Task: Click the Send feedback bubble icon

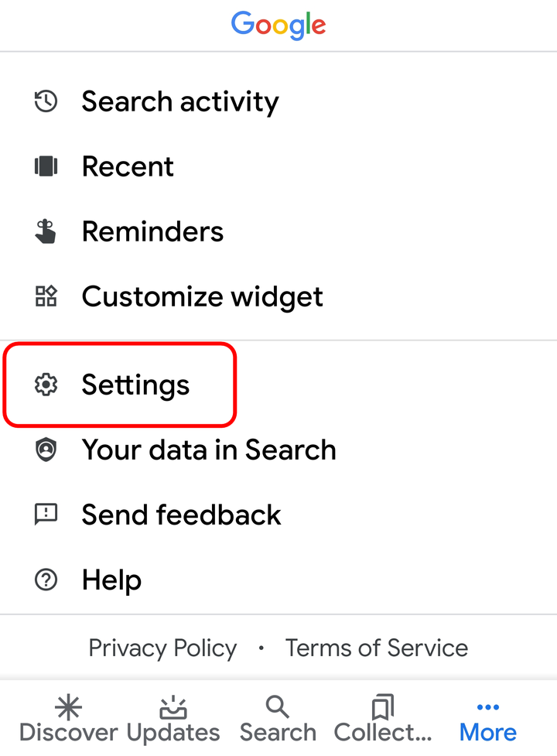Action: pos(46,515)
